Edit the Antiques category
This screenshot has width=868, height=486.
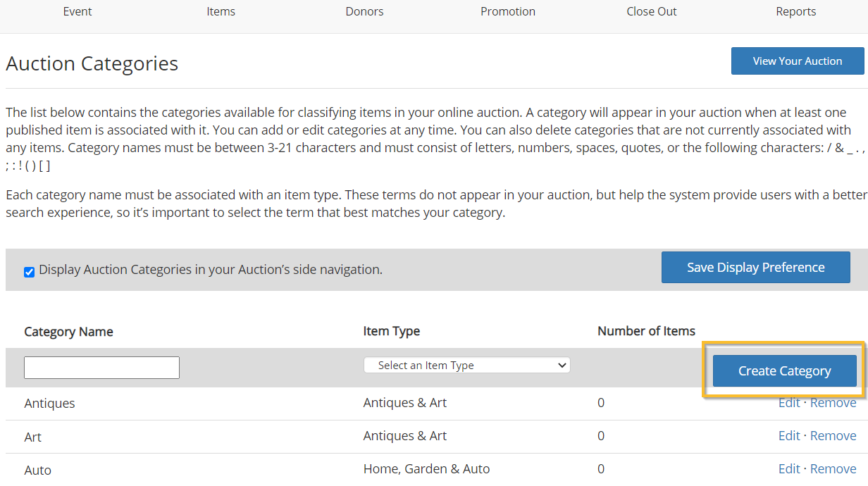tap(789, 403)
